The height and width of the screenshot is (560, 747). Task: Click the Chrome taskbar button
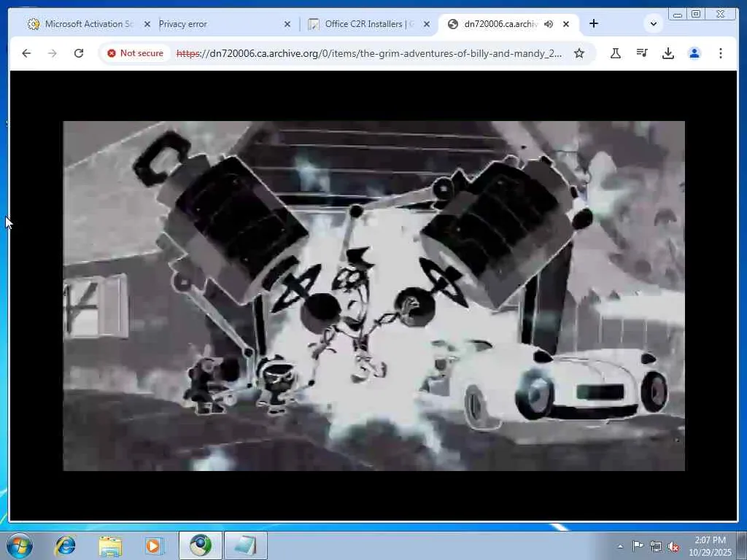(200, 545)
